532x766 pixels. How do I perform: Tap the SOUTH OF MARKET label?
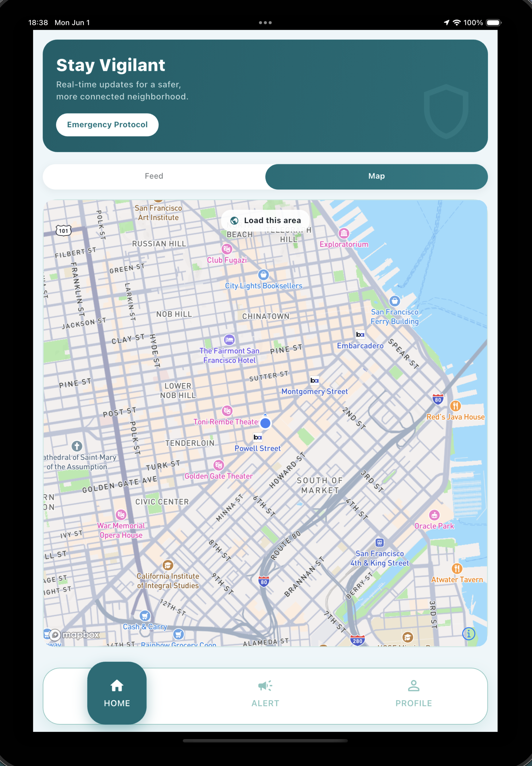[x=320, y=485]
